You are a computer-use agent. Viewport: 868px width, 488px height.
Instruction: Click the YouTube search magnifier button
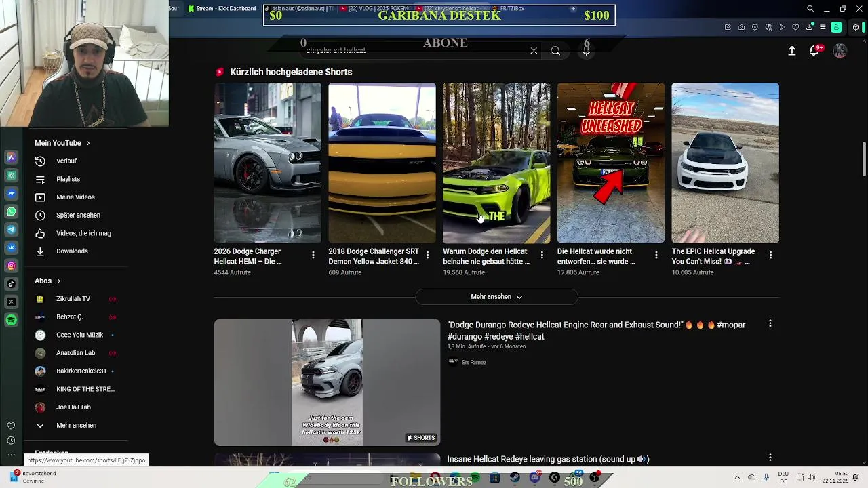coord(555,51)
